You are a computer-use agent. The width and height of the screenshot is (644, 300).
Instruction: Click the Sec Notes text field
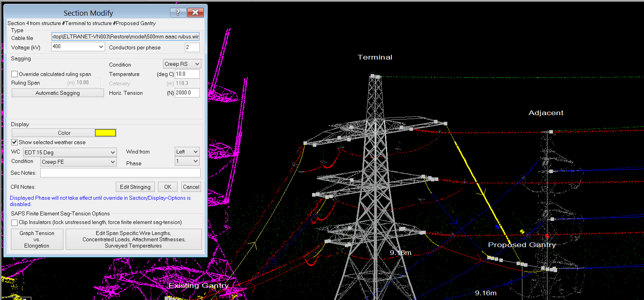(x=120, y=173)
